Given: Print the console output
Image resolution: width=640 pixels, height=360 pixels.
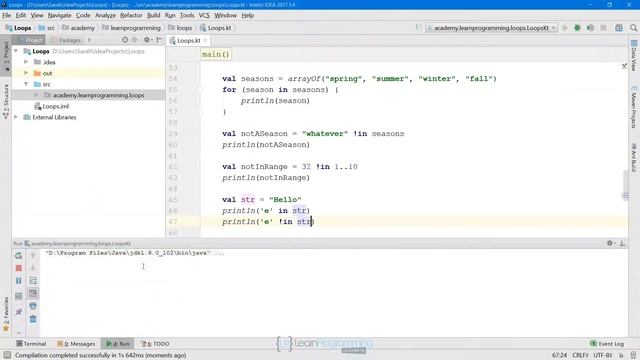Looking at the screenshot, I should (33, 306).
